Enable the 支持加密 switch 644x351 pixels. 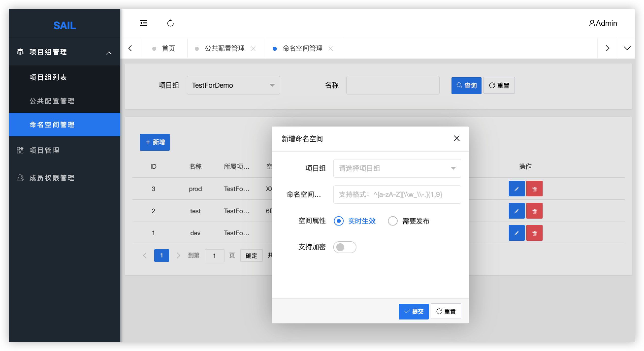click(x=344, y=247)
